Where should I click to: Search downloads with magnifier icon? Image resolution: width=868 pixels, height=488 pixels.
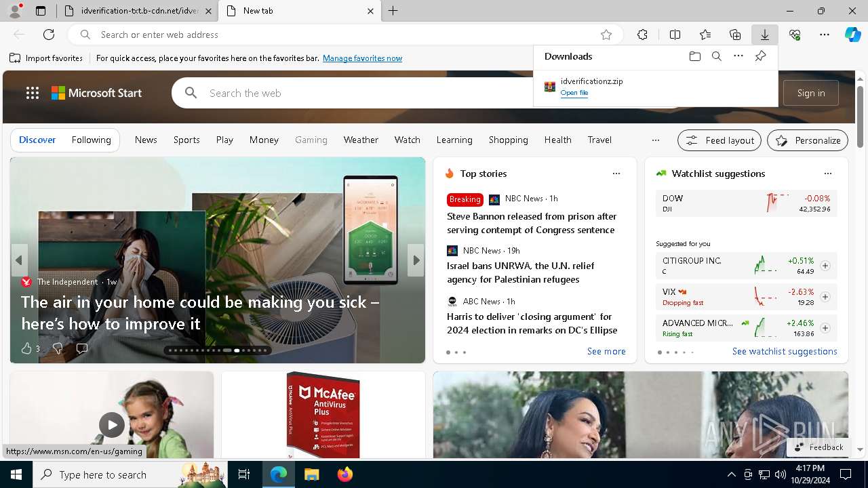(717, 56)
